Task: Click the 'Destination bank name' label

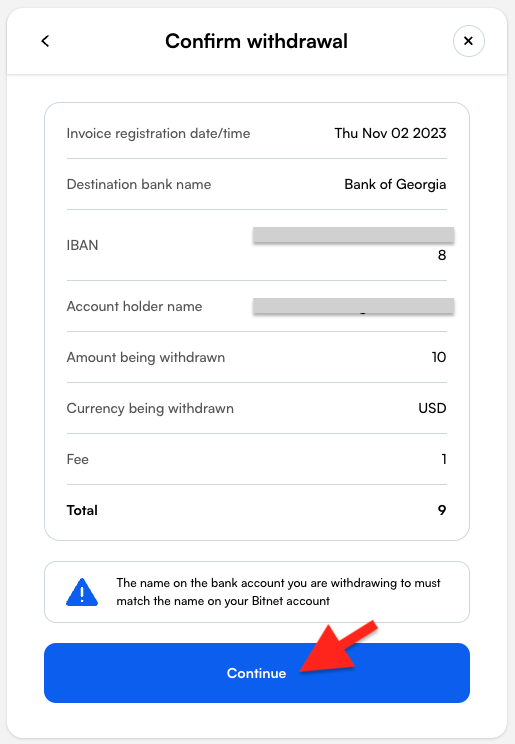Action: pos(139,184)
